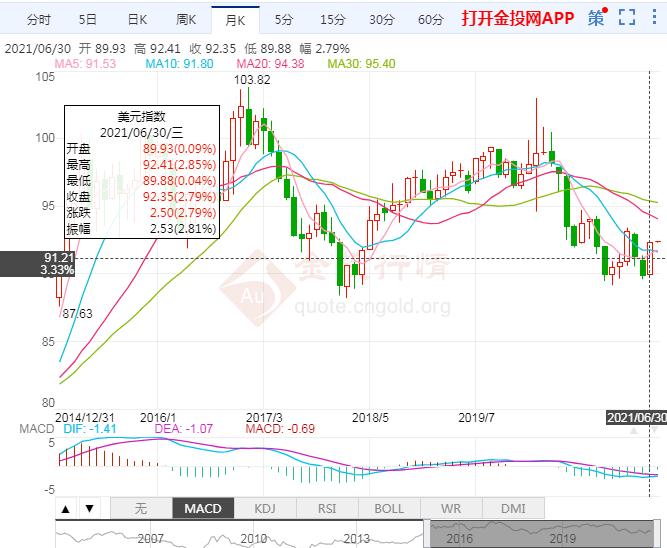Click the up triangle arrow beside indicator tabs
Screen dimensions: 667x548
coord(66,509)
